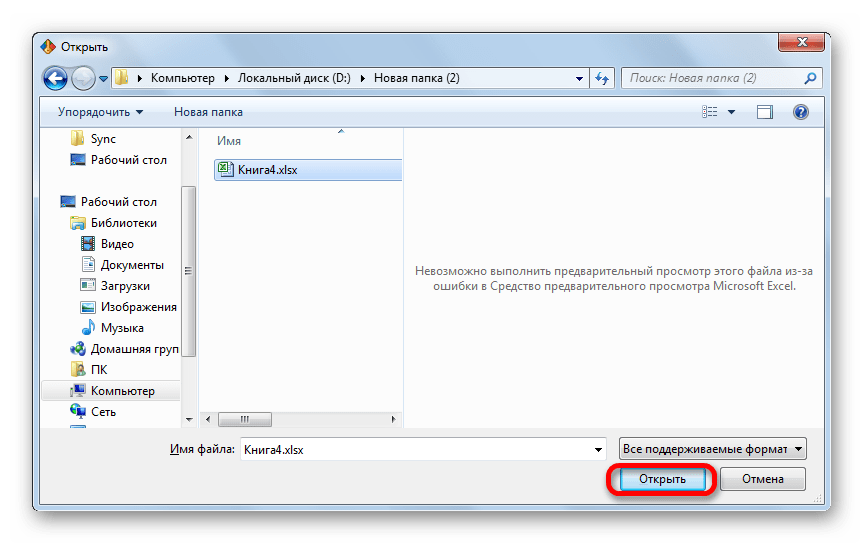Select Домашняя группа in the tree

(x=134, y=349)
